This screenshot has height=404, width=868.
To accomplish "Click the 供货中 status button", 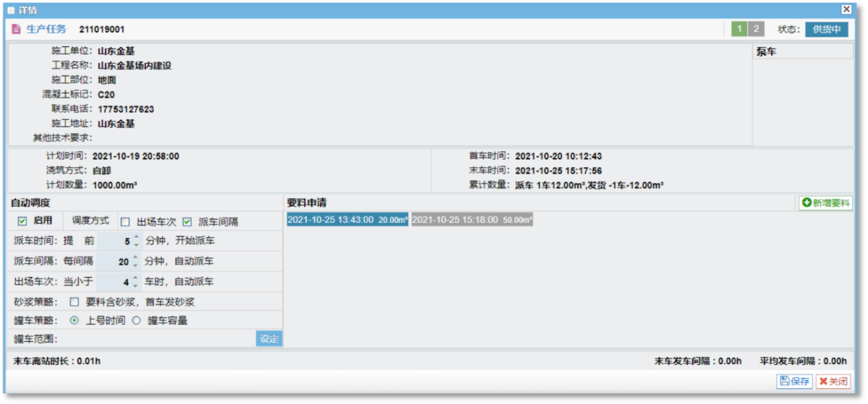I will click(826, 30).
